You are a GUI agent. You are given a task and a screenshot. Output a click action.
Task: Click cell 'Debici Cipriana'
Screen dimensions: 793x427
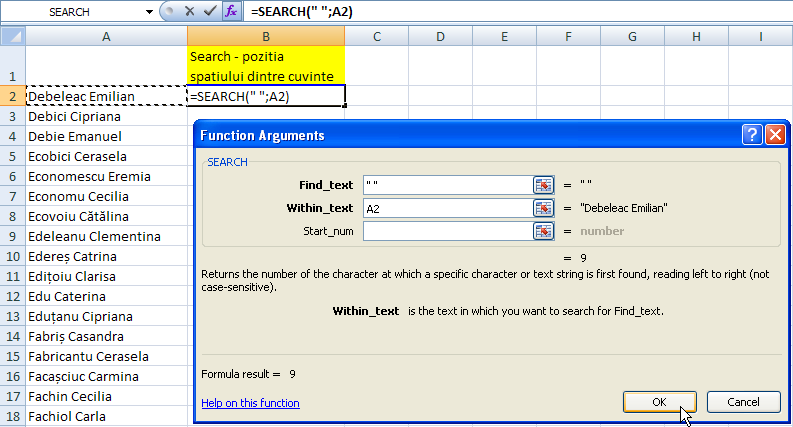click(106, 116)
